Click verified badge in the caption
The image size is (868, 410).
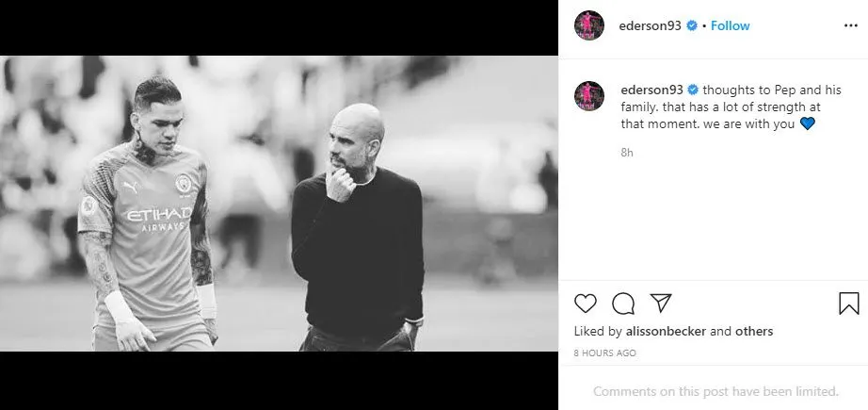pos(693,90)
